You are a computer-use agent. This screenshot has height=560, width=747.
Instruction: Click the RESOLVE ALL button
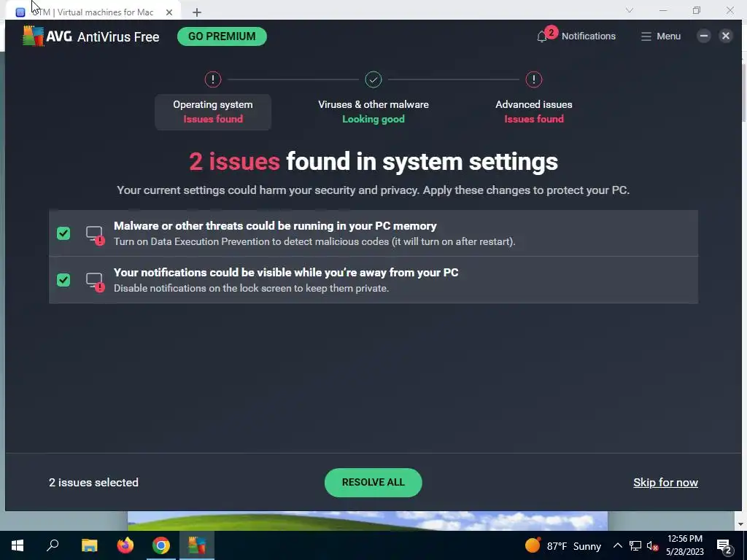(373, 483)
